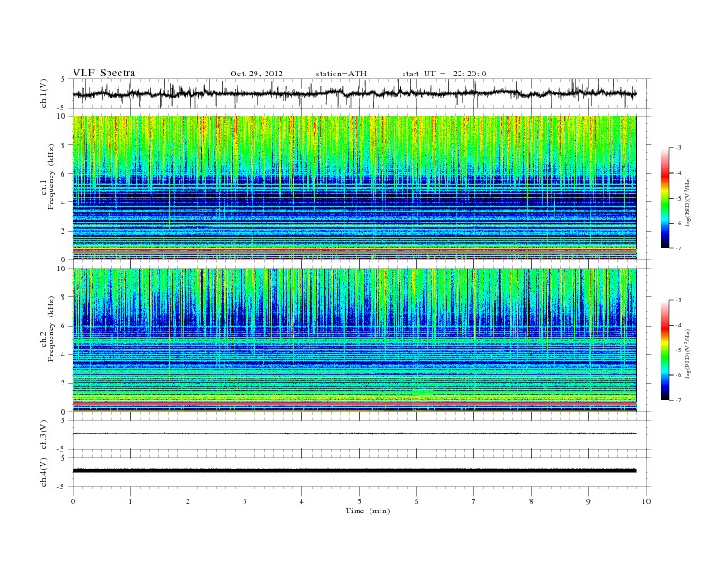Click the "3" tick label on the Time axis
The width and height of the screenshot is (728, 563).
tap(245, 501)
